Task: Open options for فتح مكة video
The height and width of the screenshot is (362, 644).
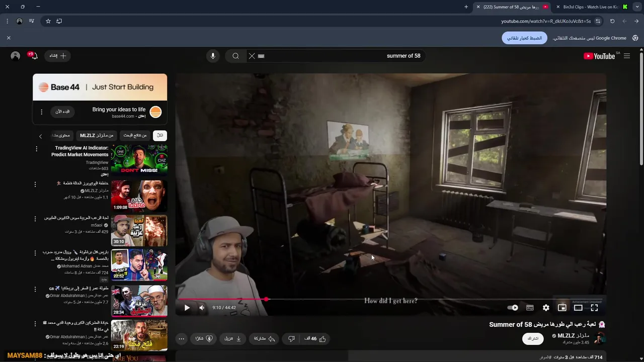Action: tap(35, 323)
